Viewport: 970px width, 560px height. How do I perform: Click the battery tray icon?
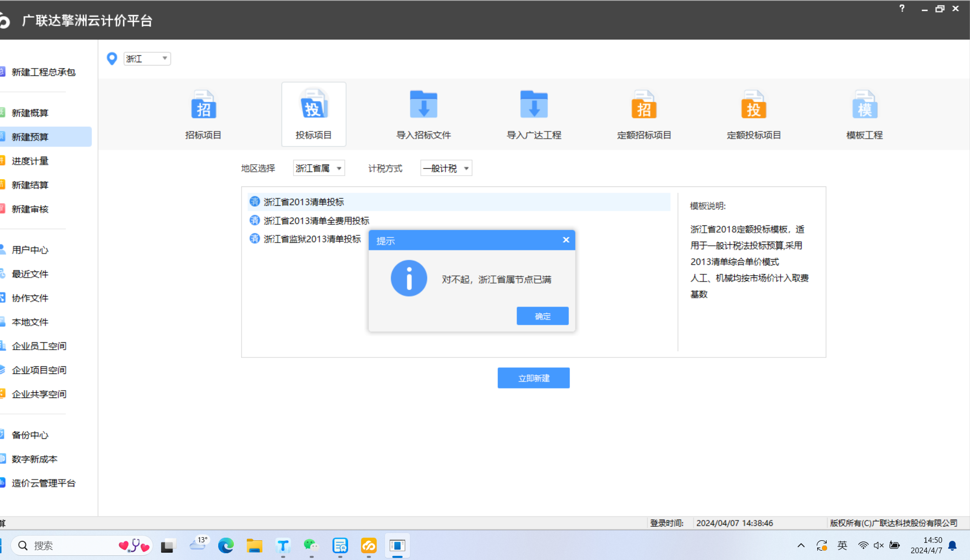tap(895, 545)
